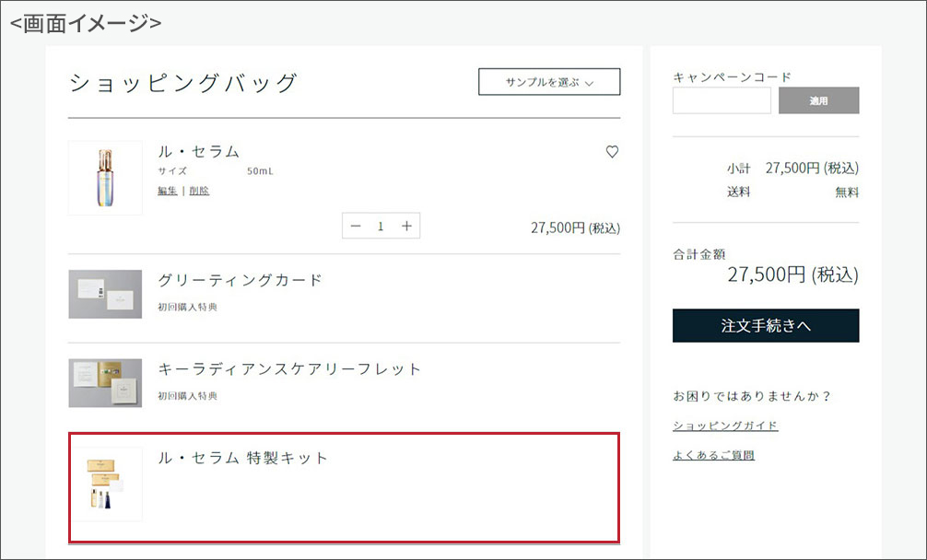Viewport: 927px width, 560px height.
Task: Open グリーティングカード thumbnail image
Action: coord(105,294)
